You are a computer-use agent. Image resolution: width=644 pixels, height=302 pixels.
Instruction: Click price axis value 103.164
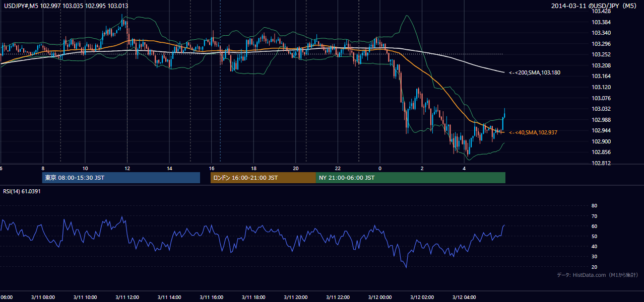coord(601,76)
